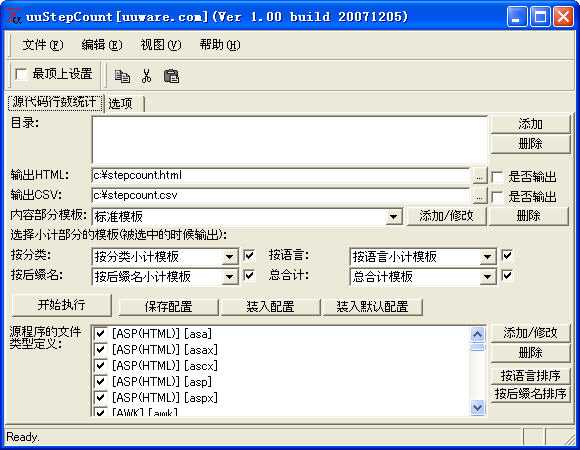Open the 按后缀名小计模板 dropdown
The height and width of the screenshot is (450, 580).
pyautogui.click(x=229, y=276)
